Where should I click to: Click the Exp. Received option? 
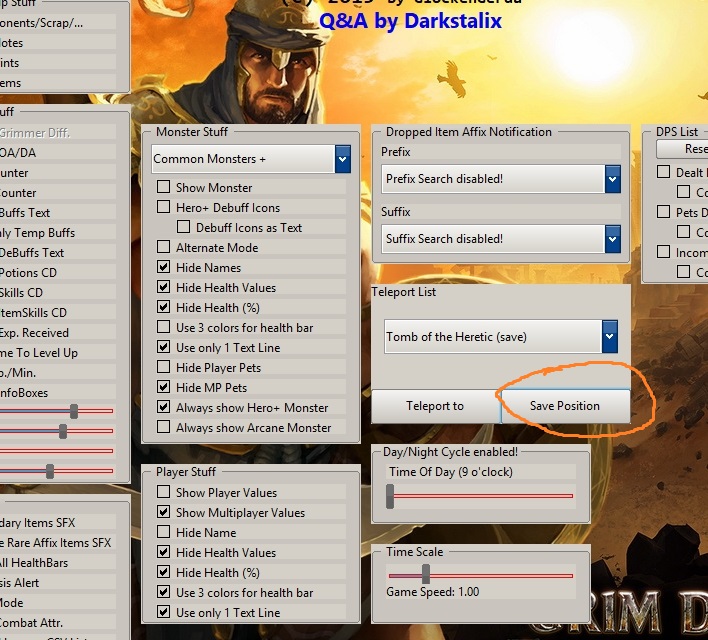(34, 333)
